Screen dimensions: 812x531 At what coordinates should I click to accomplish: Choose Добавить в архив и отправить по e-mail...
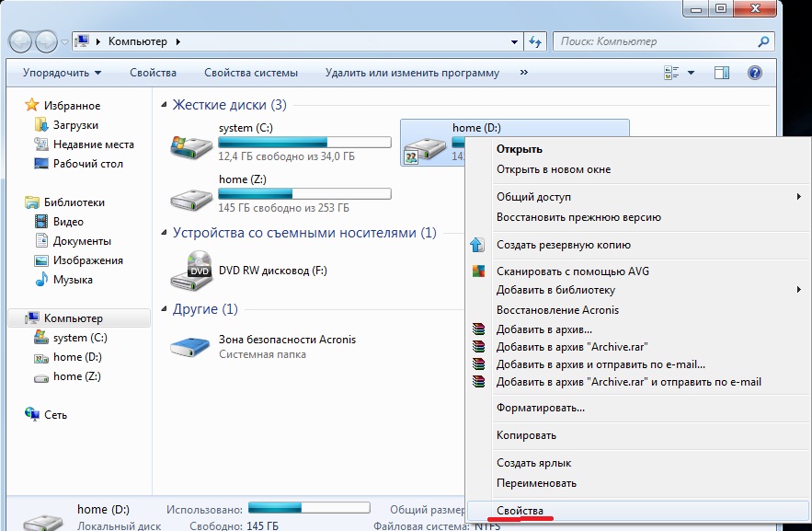click(638, 364)
